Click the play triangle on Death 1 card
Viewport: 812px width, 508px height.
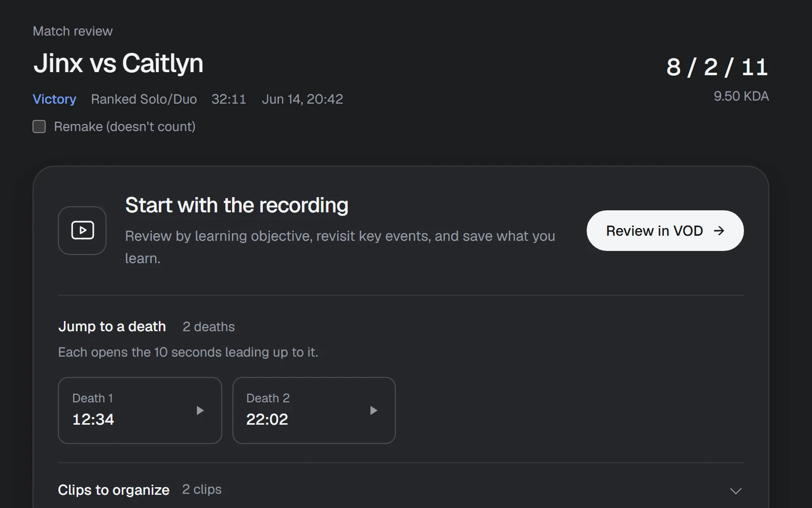pyautogui.click(x=200, y=410)
